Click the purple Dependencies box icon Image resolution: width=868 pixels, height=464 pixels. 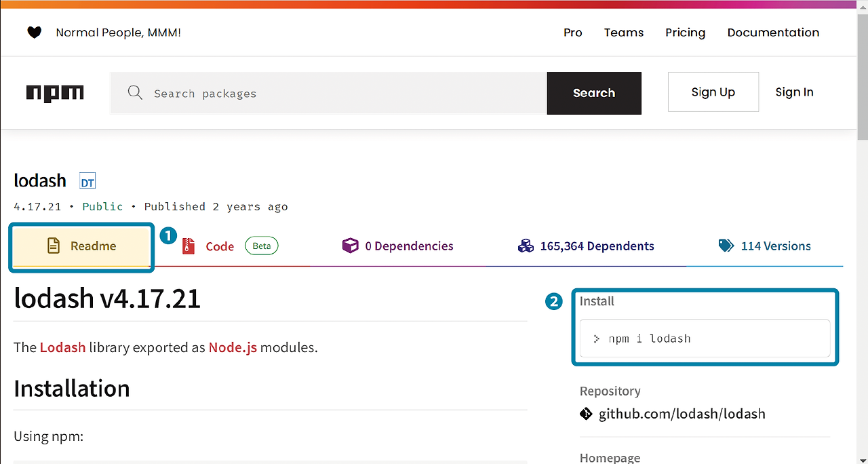350,246
